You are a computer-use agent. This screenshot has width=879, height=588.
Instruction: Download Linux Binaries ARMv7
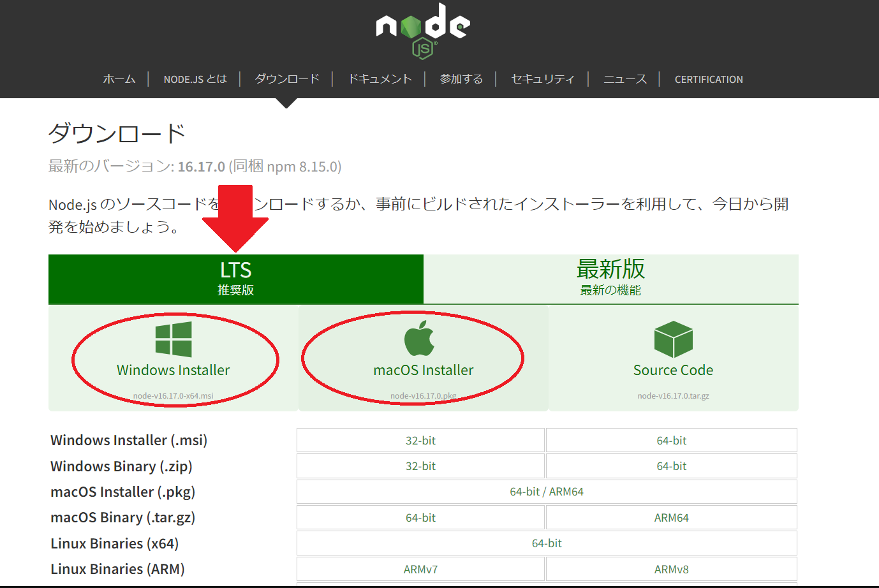click(x=420, y=570)
